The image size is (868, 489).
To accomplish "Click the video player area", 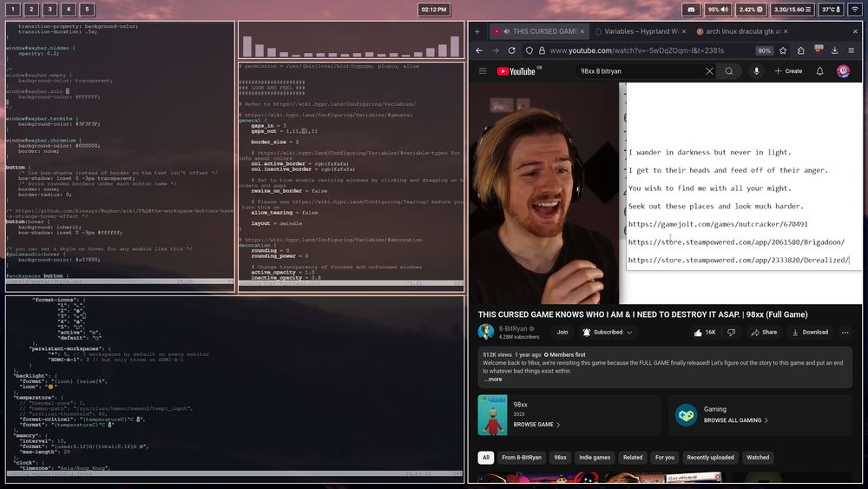I will point(666,193).
